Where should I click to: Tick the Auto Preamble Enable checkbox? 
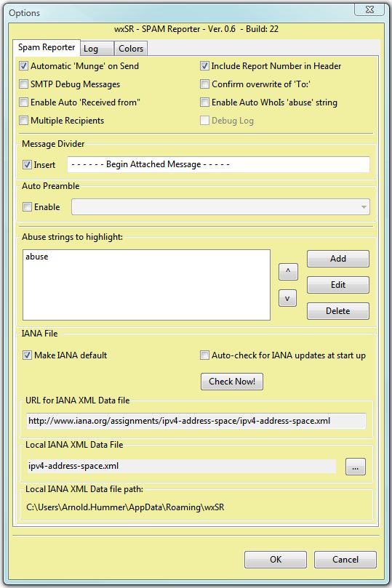pyautogui.click(x=27, y=207)
